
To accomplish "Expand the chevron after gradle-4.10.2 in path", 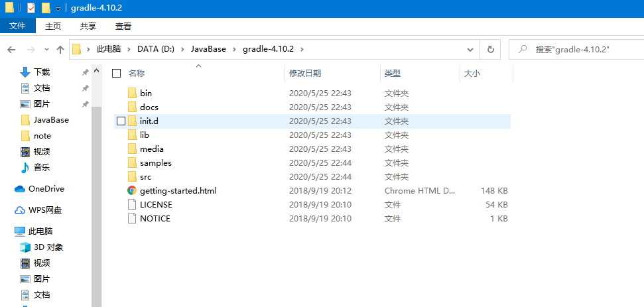I will [302, 49].
